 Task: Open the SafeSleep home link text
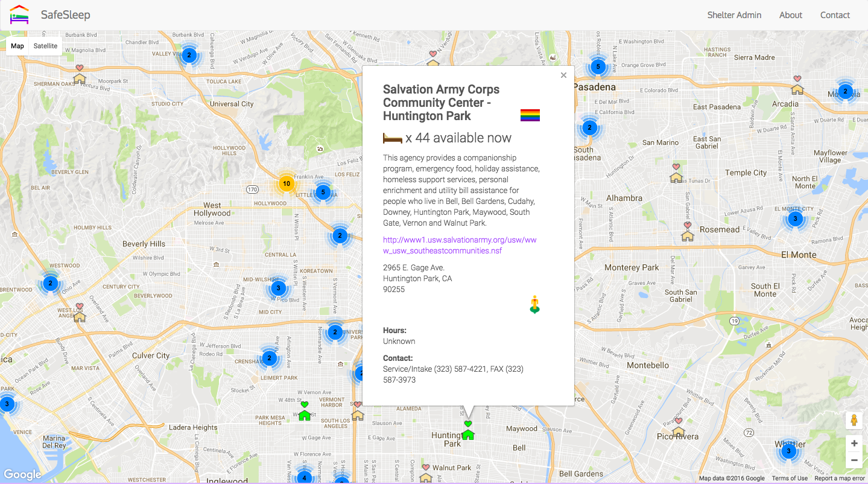(66, 15)
